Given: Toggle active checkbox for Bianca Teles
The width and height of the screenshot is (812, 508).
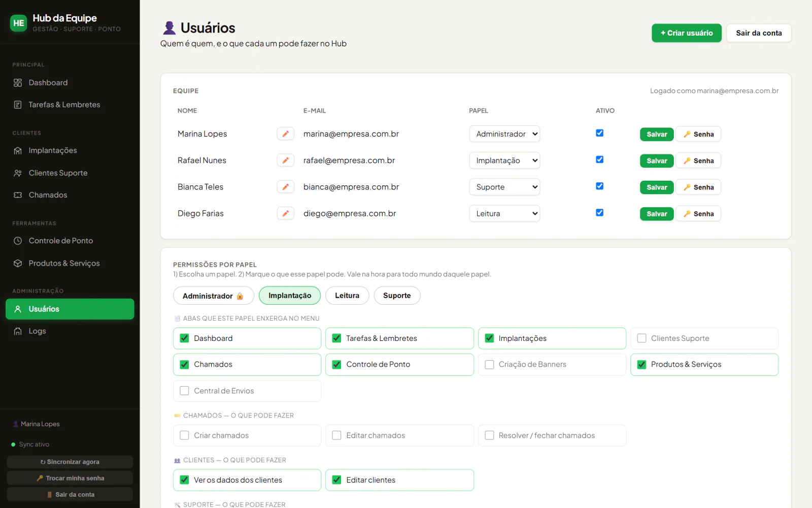Looking at the screenshot, I should click(599, 186).
